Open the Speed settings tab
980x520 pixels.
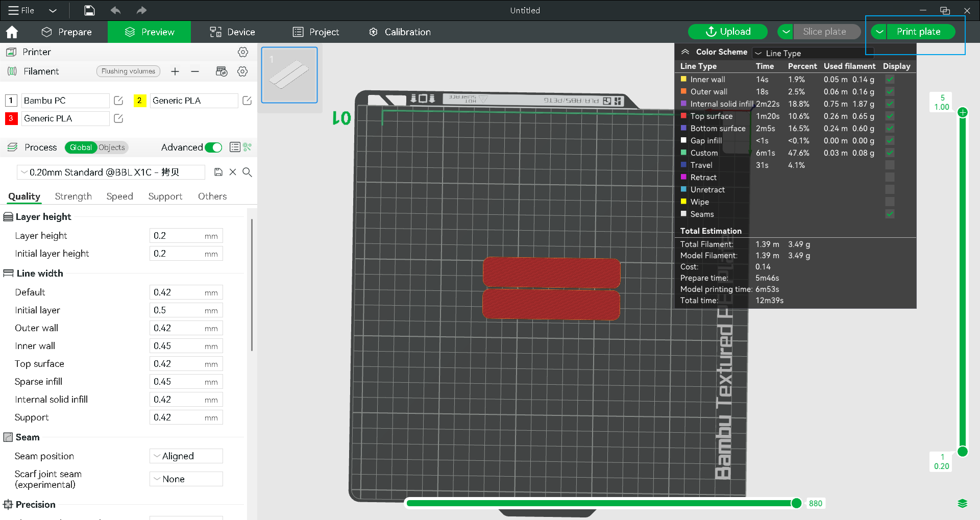point(120,196)
